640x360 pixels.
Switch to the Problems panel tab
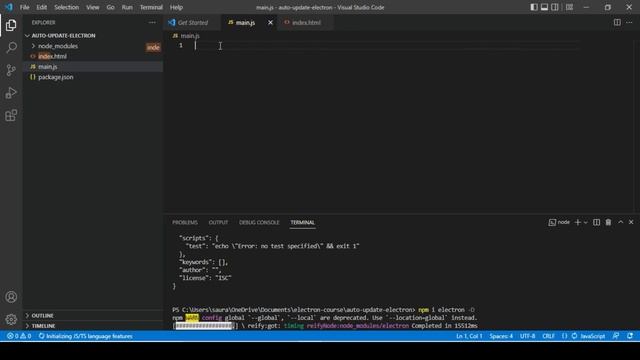click(x=184, y=222)
